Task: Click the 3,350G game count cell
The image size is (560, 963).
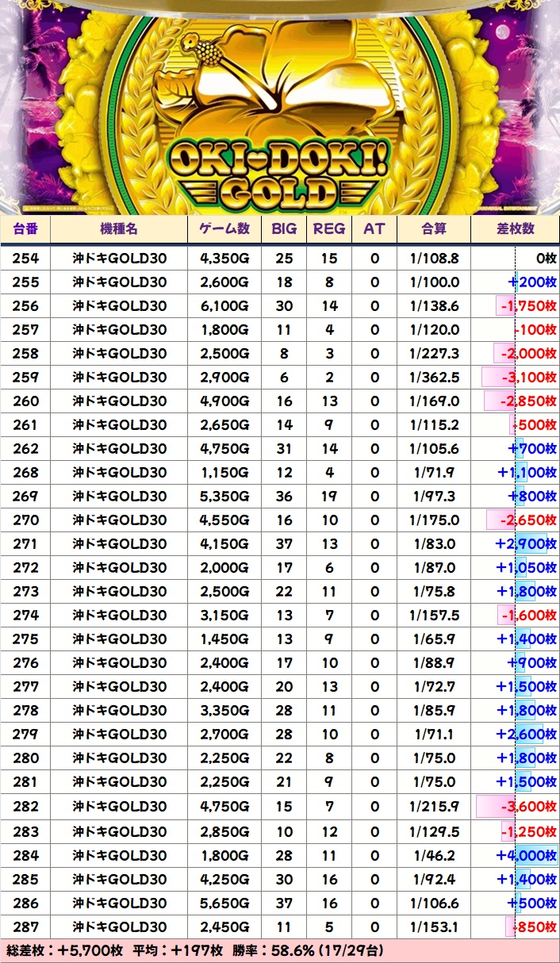Action: (x=225, y=710)
